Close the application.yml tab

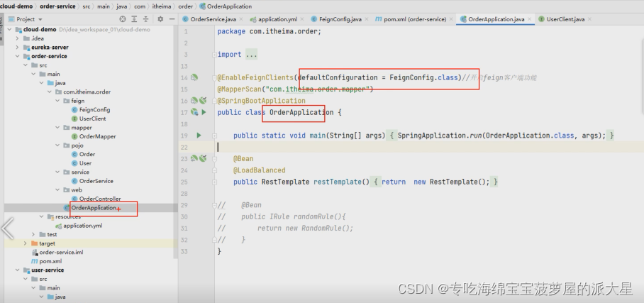point(302,19)
